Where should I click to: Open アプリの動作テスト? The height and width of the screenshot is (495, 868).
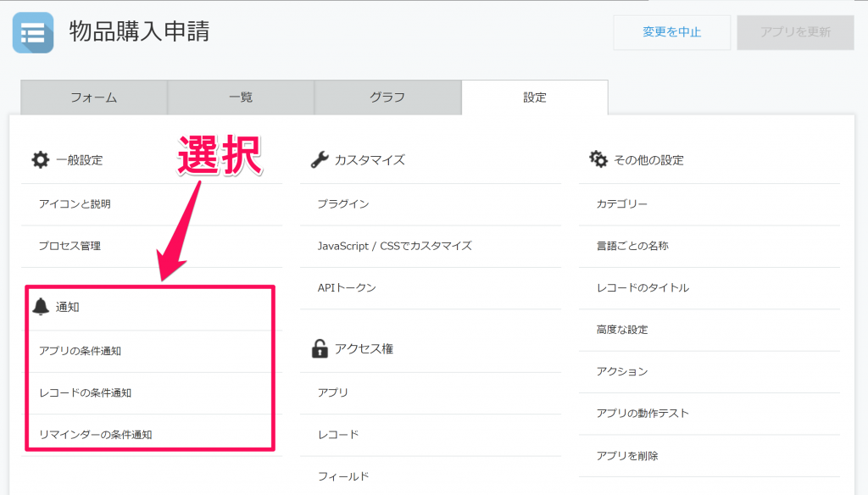pos(643,414)
